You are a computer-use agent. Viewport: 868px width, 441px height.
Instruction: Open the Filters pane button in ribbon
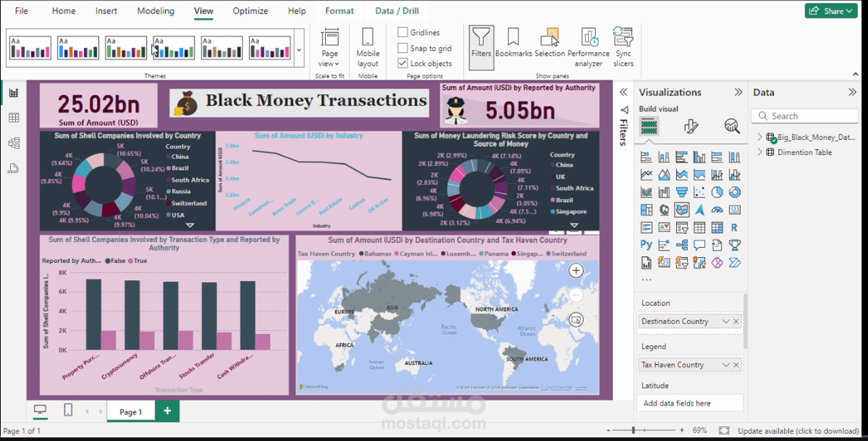[x=481, y=47]
